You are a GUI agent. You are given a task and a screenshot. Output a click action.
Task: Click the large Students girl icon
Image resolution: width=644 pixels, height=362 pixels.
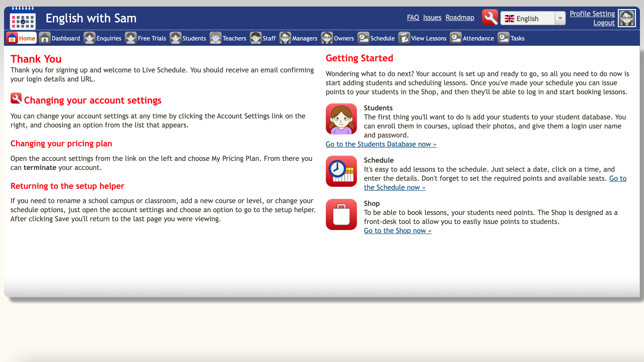click(341, 119)
